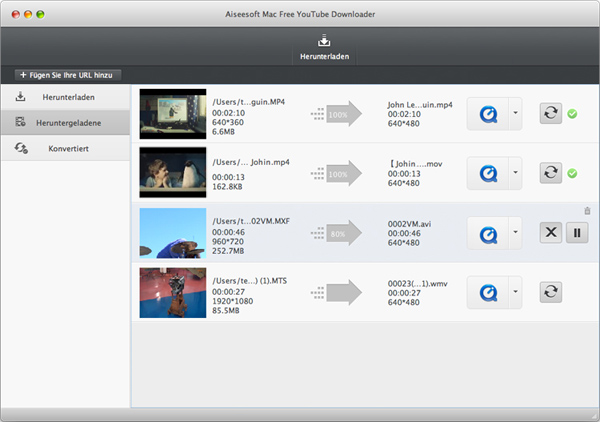600x422 pixels.
Task: Click the download icon beside Herunterladen in sidebar
Action: (21, 96)
